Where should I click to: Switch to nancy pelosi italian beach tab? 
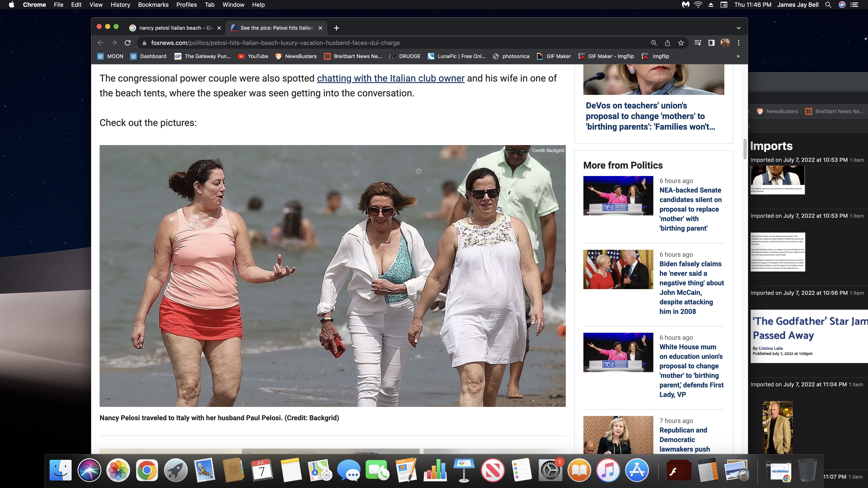point(175,28)
